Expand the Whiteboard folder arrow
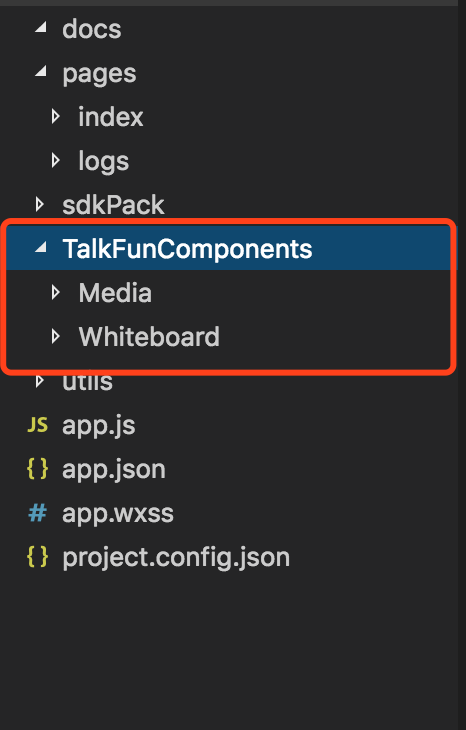Image resolution: width=466 pixels, height=730 pixels. [x=56, y=336]
